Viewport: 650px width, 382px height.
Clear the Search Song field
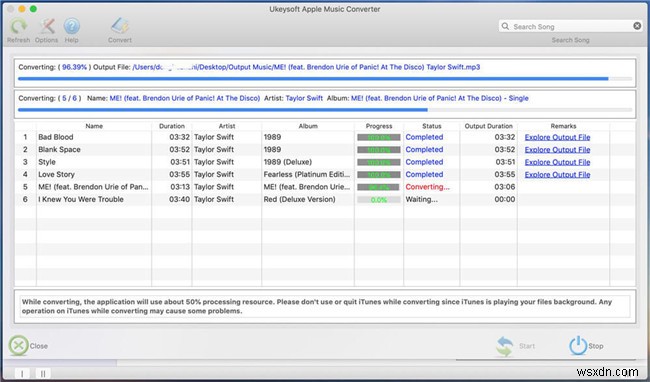[x=637, y=26]
